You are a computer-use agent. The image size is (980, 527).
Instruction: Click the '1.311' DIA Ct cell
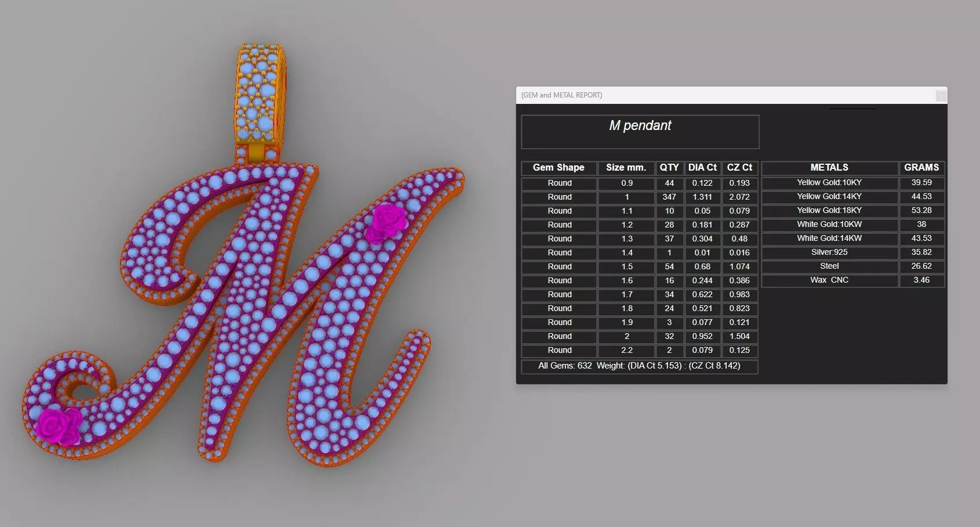pos(703,197)
